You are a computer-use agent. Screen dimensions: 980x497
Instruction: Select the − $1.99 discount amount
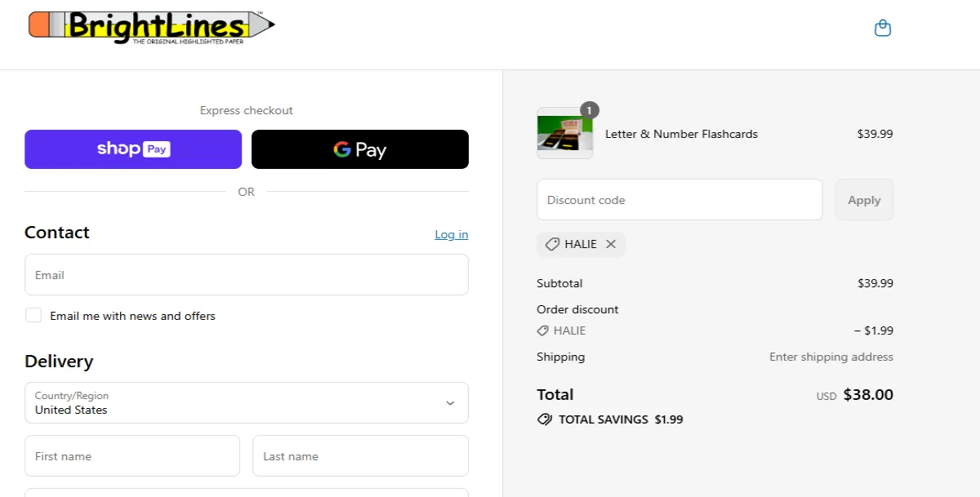click(874, 331)
